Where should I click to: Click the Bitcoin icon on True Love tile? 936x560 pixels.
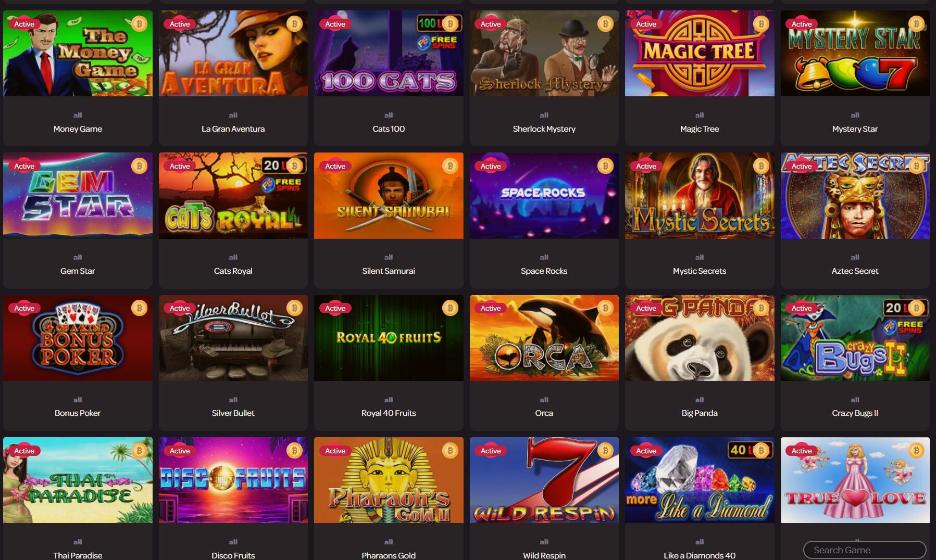click(x=916, y=451)
